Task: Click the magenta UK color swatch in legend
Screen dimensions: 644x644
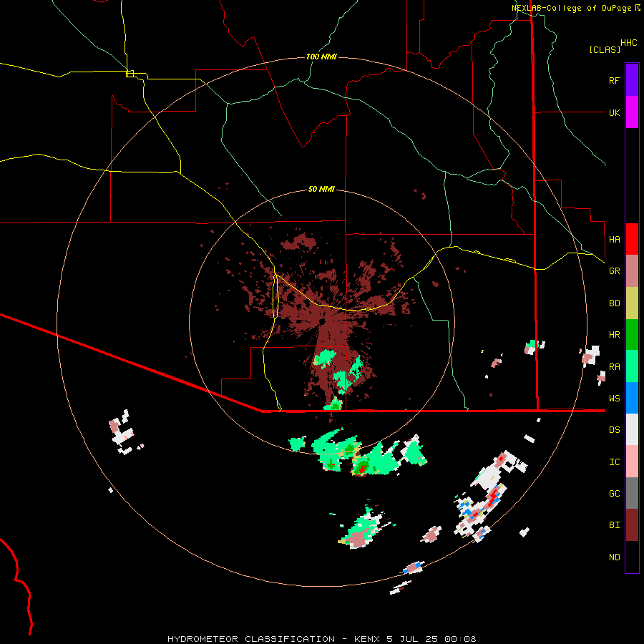Action: (x=632, y=112)
